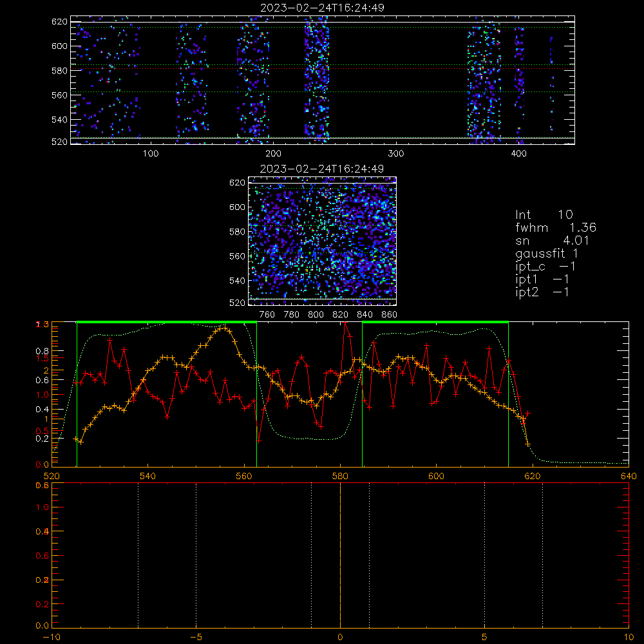This screenshot has width=644, height=644.
Task: Click x-axis label 760 of square image
Action: tap(267, 315)
